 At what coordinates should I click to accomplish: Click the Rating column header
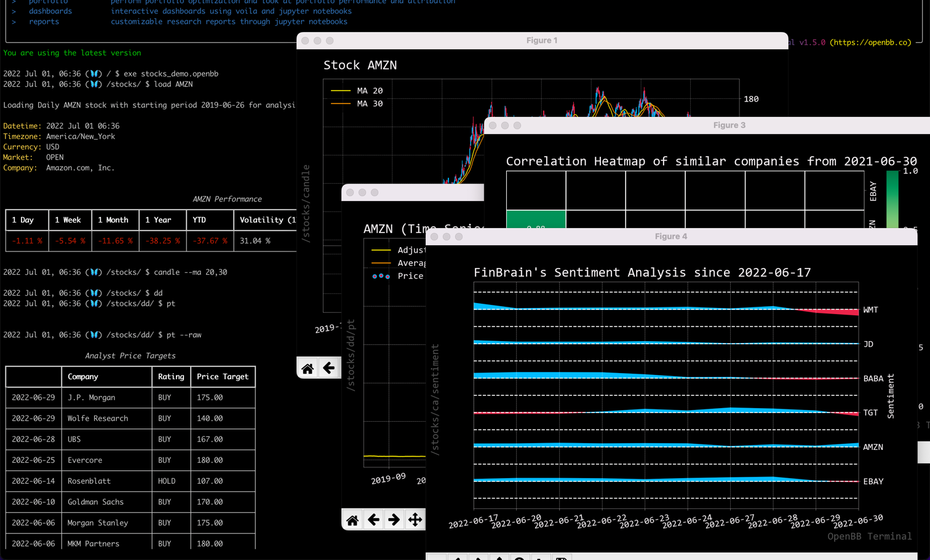[x=171, y=377]
